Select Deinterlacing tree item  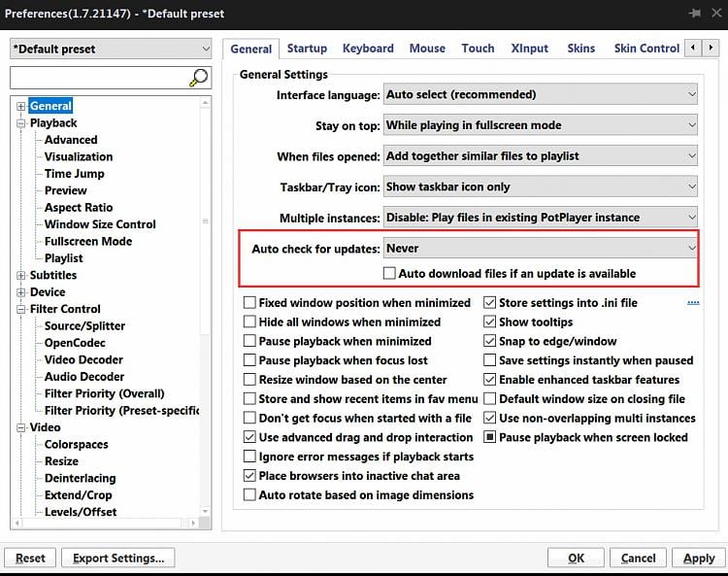81,479
